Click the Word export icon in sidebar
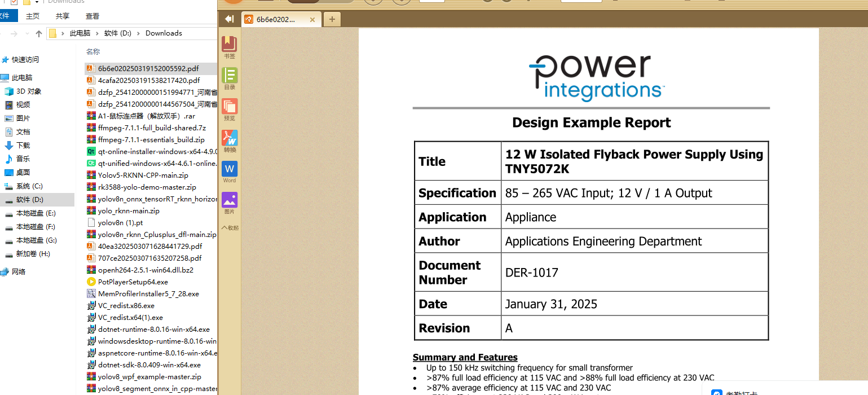This screenshot has height=395, width=868. click(x=230, y=172)
